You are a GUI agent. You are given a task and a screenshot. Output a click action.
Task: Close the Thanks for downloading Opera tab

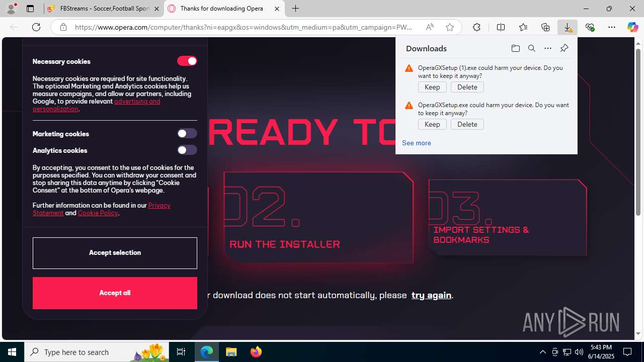coord(277,9)
